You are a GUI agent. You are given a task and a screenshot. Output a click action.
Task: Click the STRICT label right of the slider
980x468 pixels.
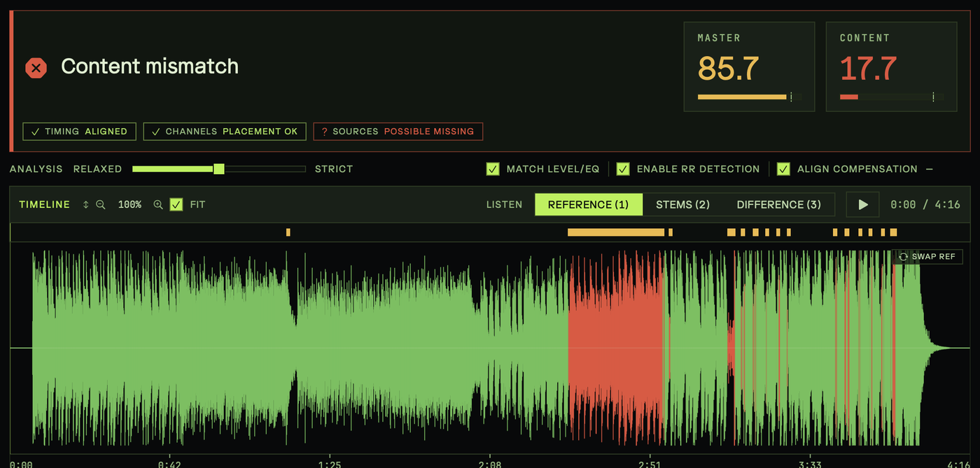click(334, 169)
